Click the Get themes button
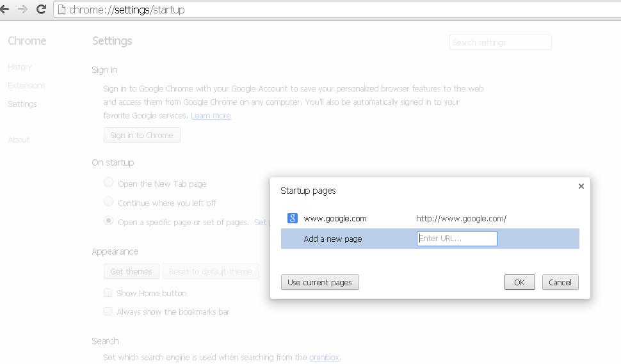Viewport: 621px width, 364px height. [x=131, y=271]
